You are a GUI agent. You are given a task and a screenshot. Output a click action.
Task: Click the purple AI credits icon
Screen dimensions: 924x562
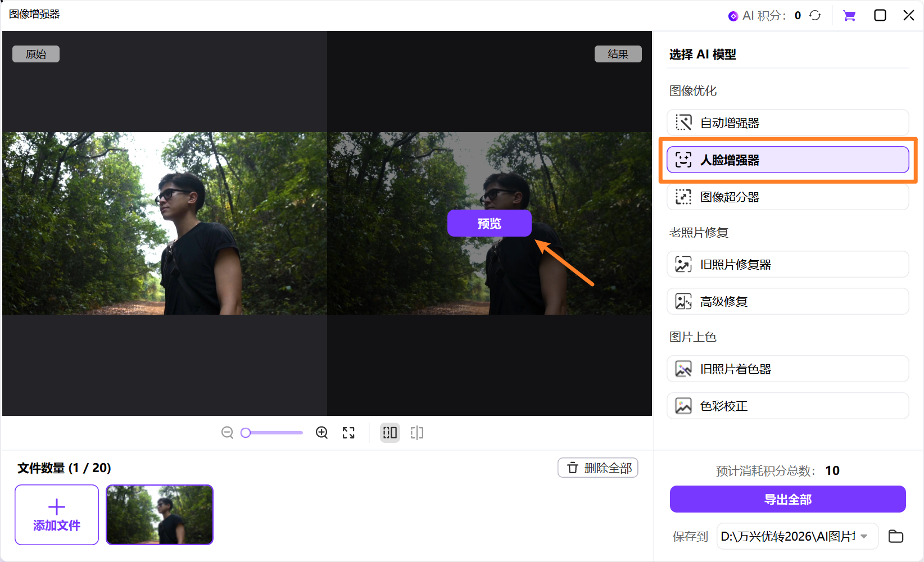[733, 16]
